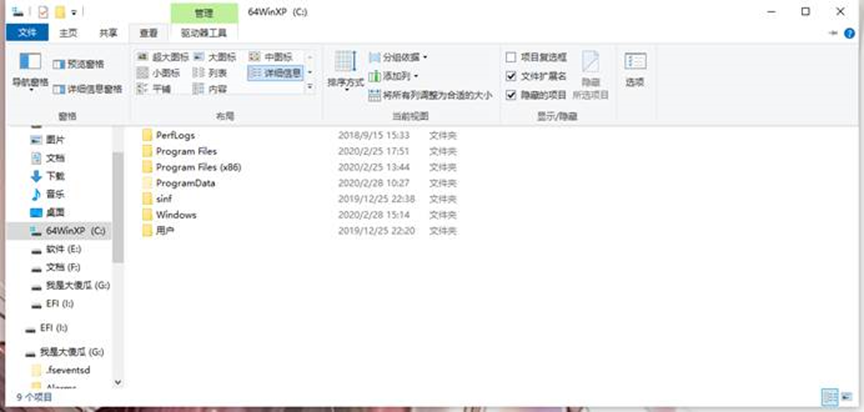Screen dimensions: 864x412
Task: Enable 项目复选框 item check boxes
Action: click(536, 57)
